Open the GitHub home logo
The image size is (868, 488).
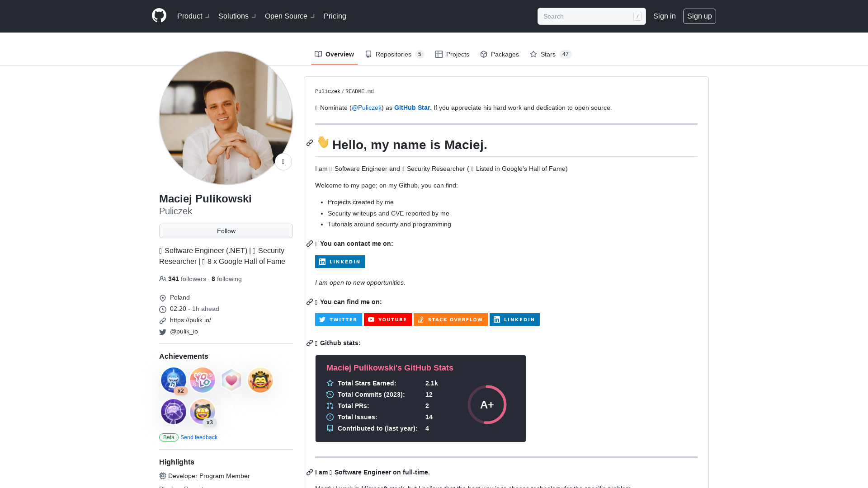(x=159, y=16)
